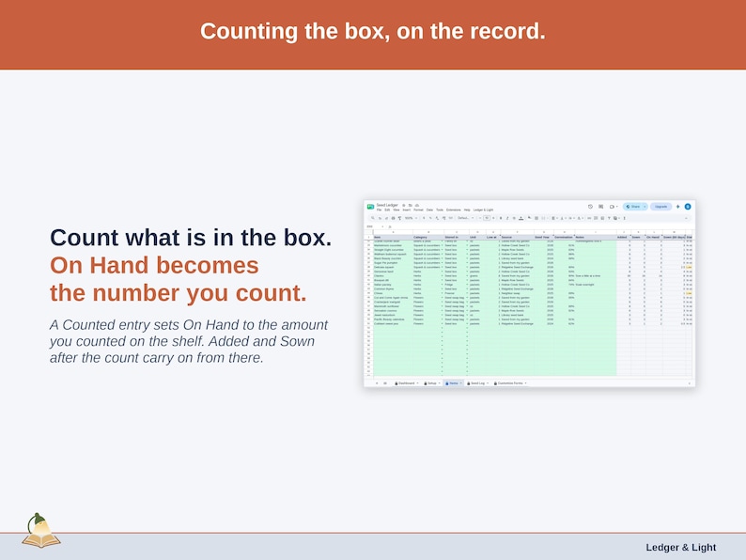
Task: Open the Extensions menu
Action: coord(454,210)
